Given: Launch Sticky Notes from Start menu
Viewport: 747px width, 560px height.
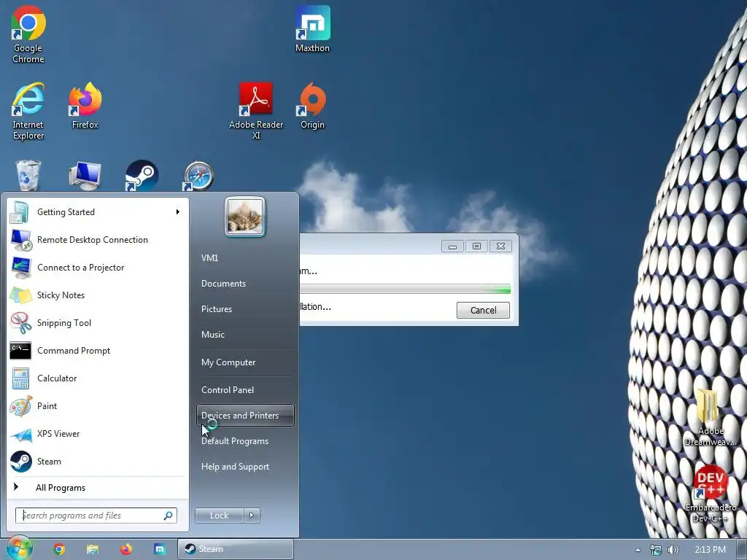Looking at the screenshot, I should [96, 295].
